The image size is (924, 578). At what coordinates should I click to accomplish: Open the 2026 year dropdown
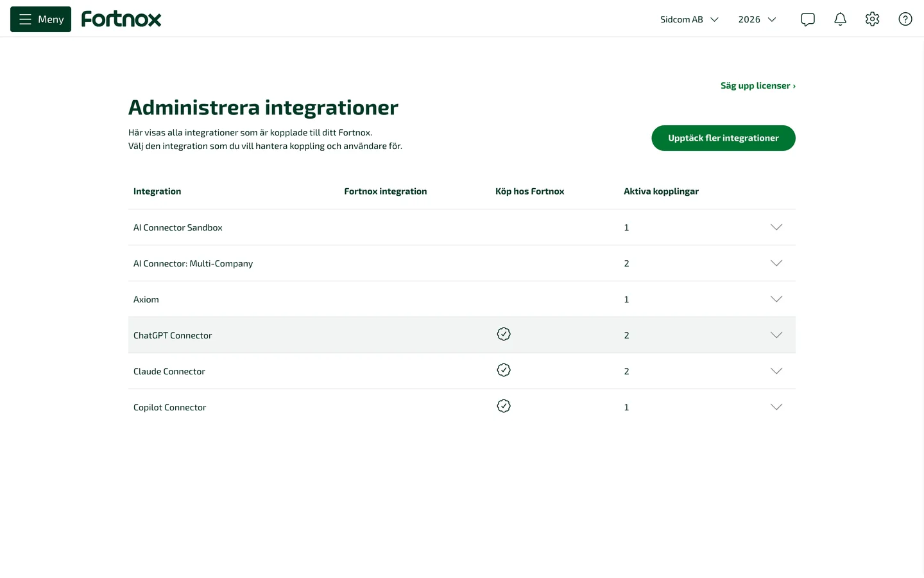pos(757,19)
